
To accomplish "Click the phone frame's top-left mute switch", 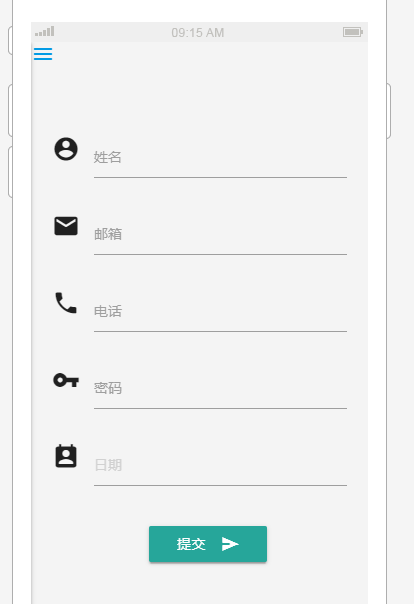I will point(10,40).
